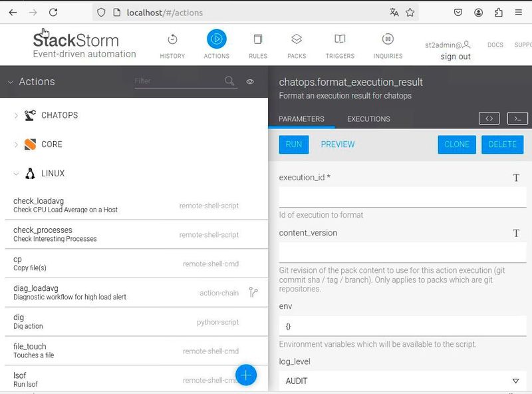The width and height of the screenshot is (532, 394).
Task: Click the workflow branch icon on diag_loadavg
Action: (253, 292)
